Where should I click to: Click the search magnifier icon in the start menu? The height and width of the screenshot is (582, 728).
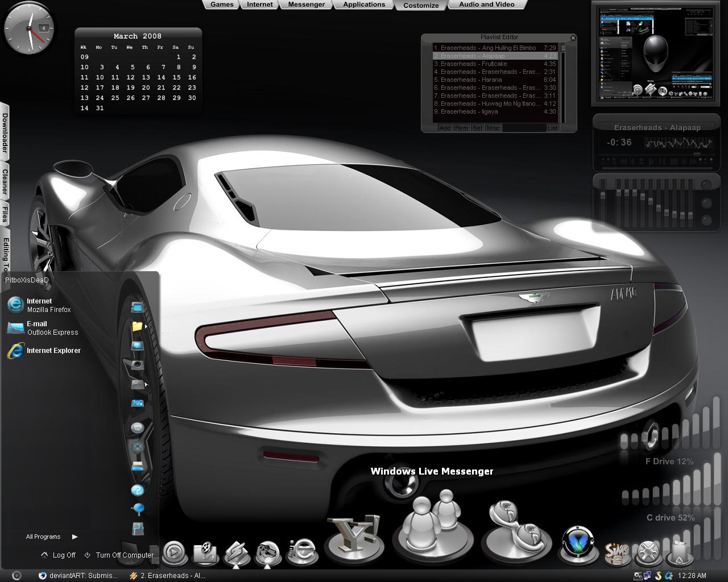click(138, 509)
